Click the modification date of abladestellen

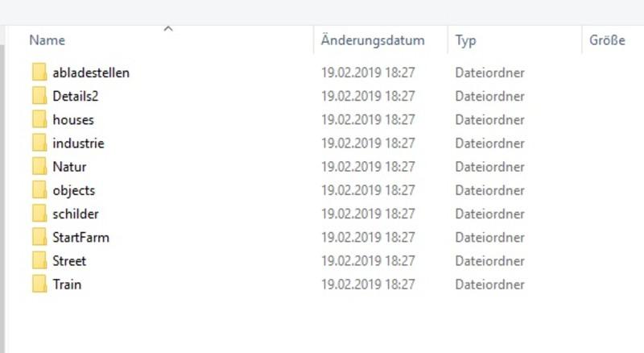tap(368, 73)
